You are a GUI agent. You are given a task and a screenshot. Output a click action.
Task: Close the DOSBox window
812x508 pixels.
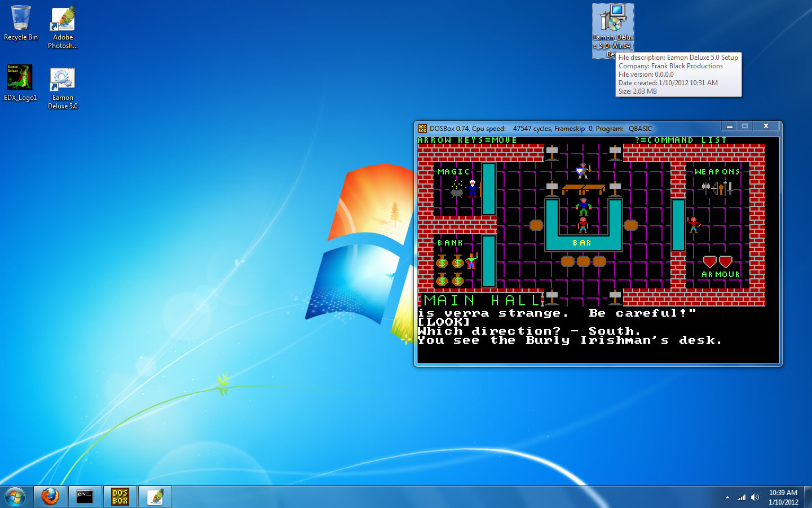[x=766, y=126]
